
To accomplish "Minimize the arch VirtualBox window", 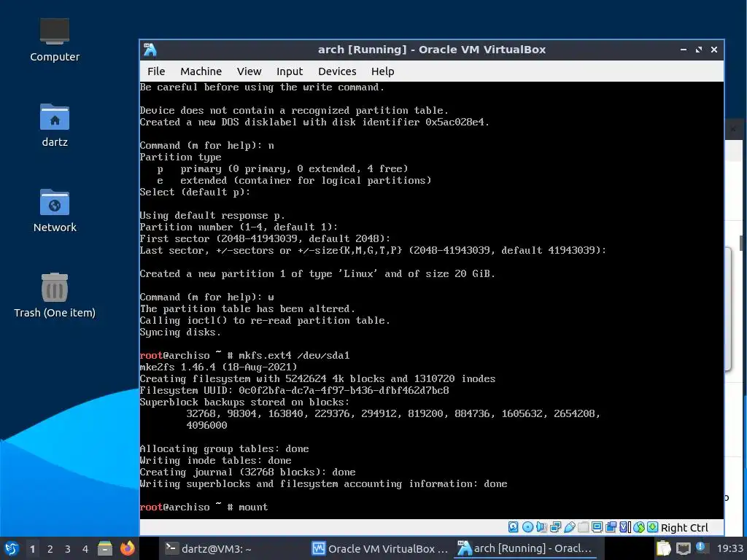I will click(683, 50).
